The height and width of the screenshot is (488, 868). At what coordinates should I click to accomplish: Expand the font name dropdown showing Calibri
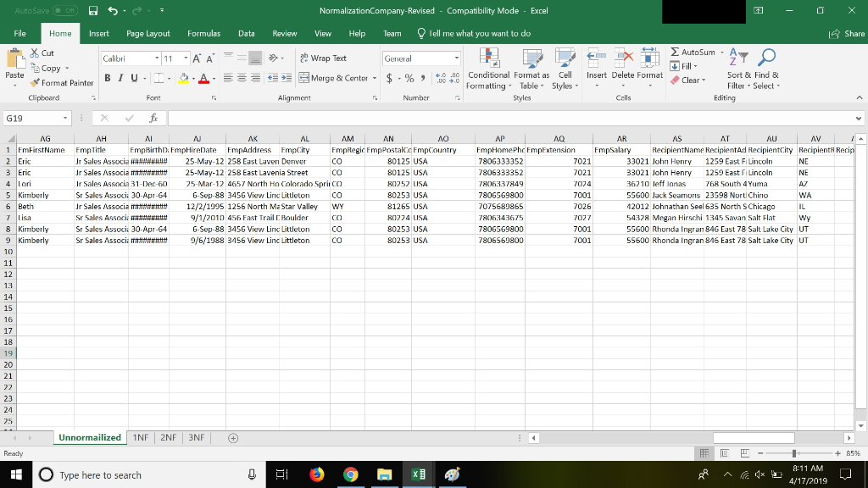tap(157, 58)
